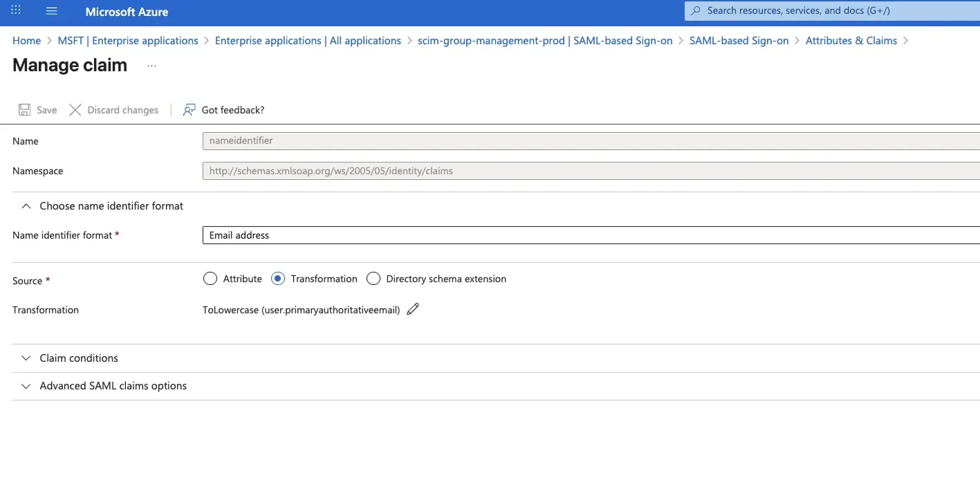980x498 pixels.
Task: Choose Directory schema extension as source
Action: (x=373, y=278)
